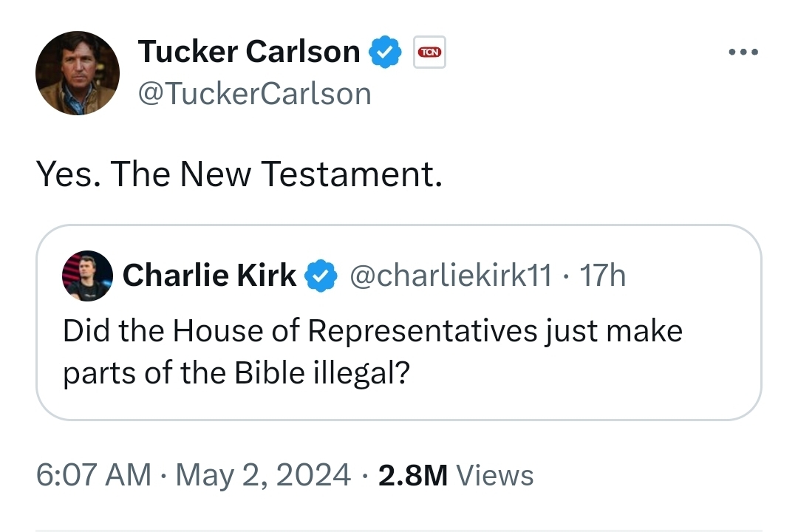Open the quoted post card's blank area

591,384
